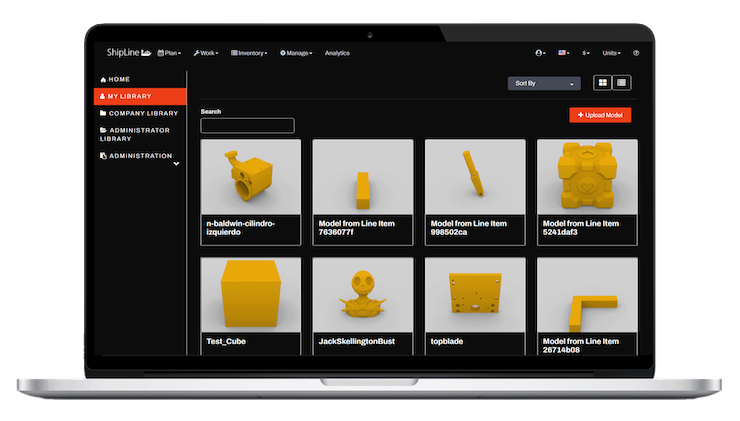Open the JackSkellingtonBust model thumbnail
This screenshot has height=421, width=740.
(x=362, y=295)
